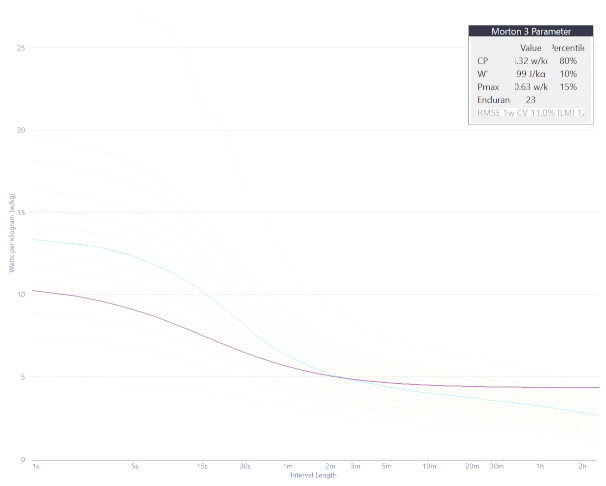This screenshot has width=606, height=486.
Task: Click the Watts per kilogram axis title
Action: [x=12, y=233]
